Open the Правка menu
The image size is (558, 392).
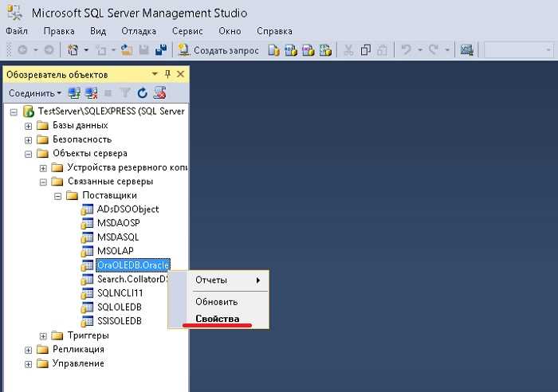59,31
